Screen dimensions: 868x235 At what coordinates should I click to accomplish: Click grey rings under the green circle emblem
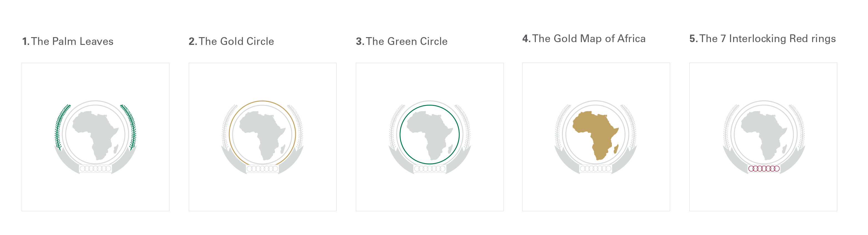click(430, 169)
